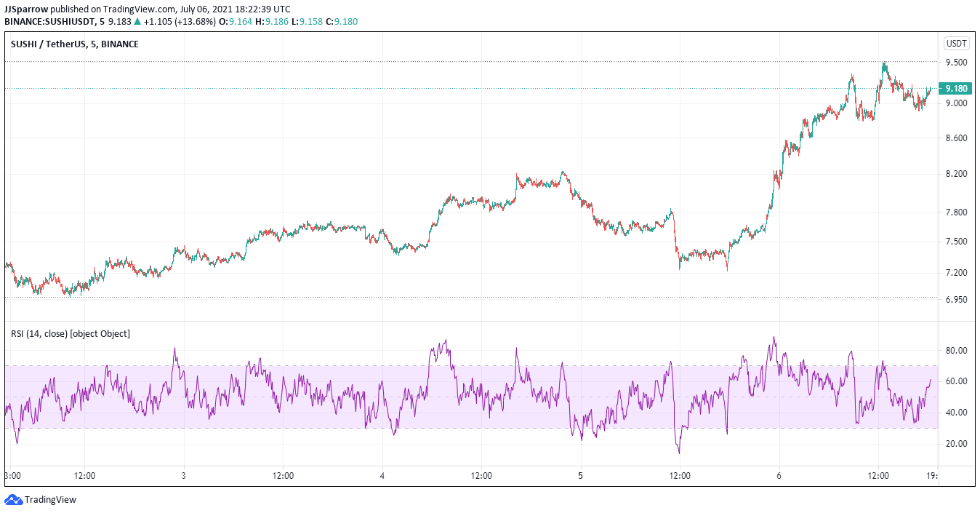Click the 40.00 RSI axis label
Image resolution: width=980 pixels, height=513 pixels.
coord(955,413)
